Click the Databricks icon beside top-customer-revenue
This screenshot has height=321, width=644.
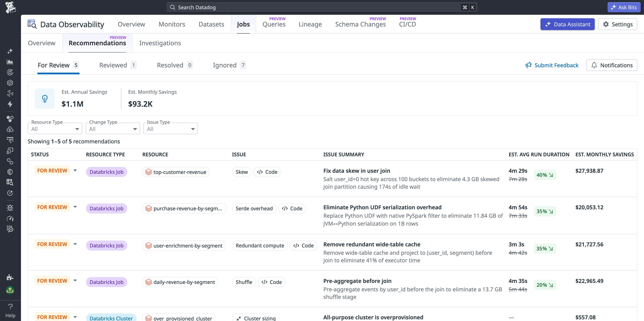[x=148, y=172]
